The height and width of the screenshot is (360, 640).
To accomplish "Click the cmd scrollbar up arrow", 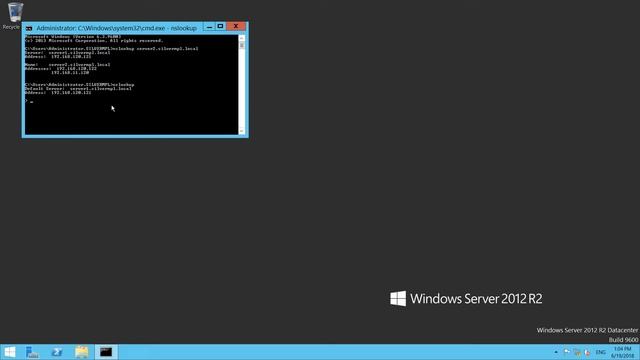I will (242, 38).
